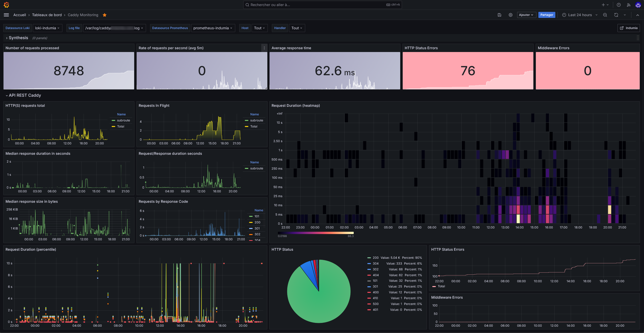Toggle subroute series in HTTP(S) requests total legend
The image size is (644, 333).
click(123, 120)
